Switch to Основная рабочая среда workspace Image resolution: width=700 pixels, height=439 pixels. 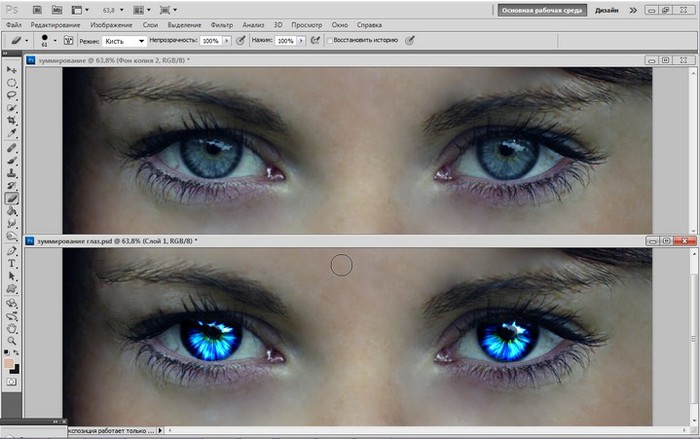click(x=542, y=10)
